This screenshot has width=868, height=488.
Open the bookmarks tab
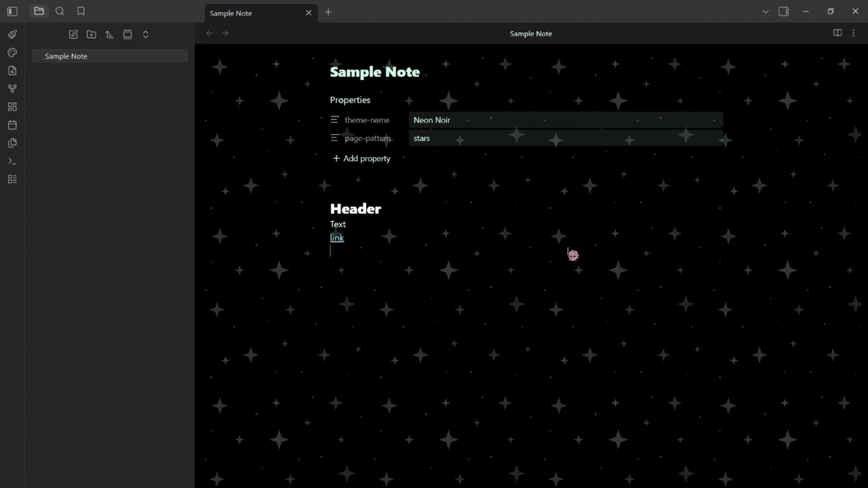point(81,11)
